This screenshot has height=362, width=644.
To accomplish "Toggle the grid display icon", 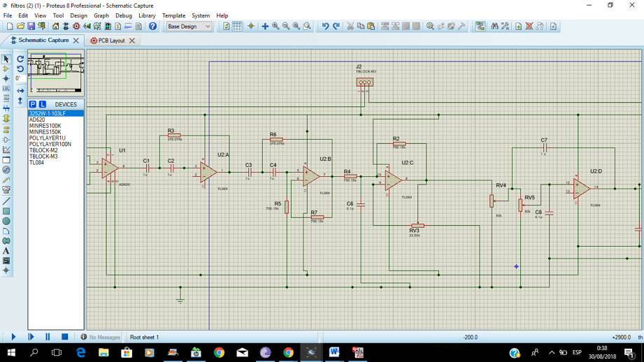I will coord(237,27).
